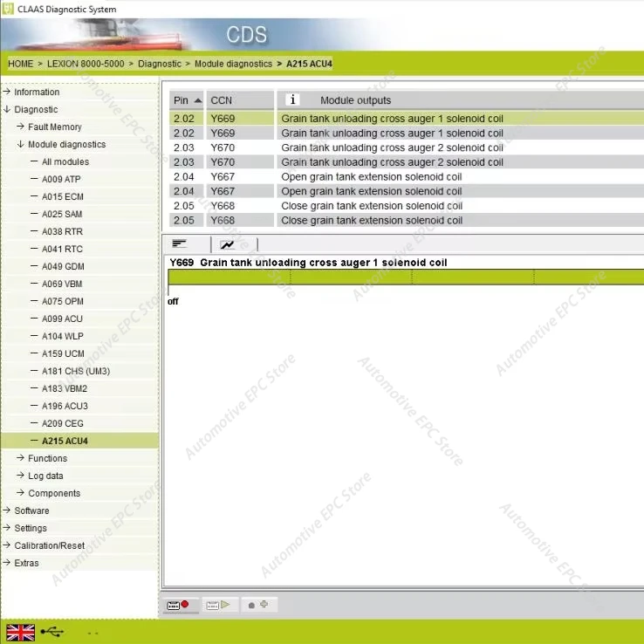Open the Calibration/Reset section
Viewport: 644px width, 644px height.
pyautogui.click(x=49, y=546)
